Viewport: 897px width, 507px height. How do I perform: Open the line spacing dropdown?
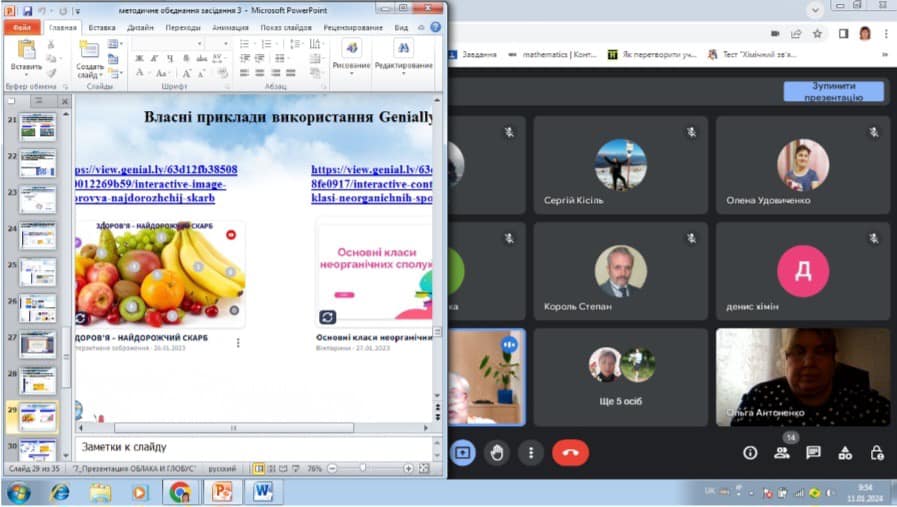click(295, 44)
